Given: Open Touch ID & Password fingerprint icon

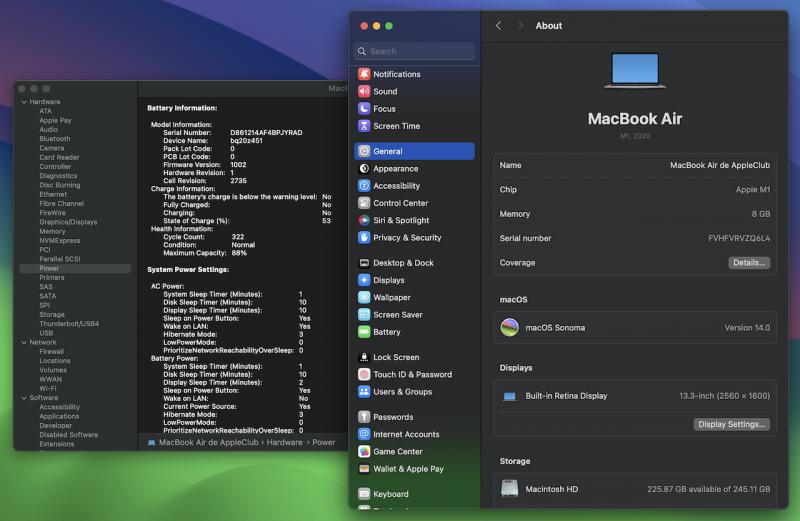Looking at the screenshot, I should coord(364,375).
